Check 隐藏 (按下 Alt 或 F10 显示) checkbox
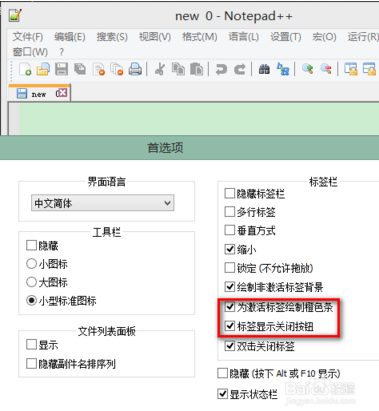This screenshot has width=379, height=411. (x=222, y=373)
